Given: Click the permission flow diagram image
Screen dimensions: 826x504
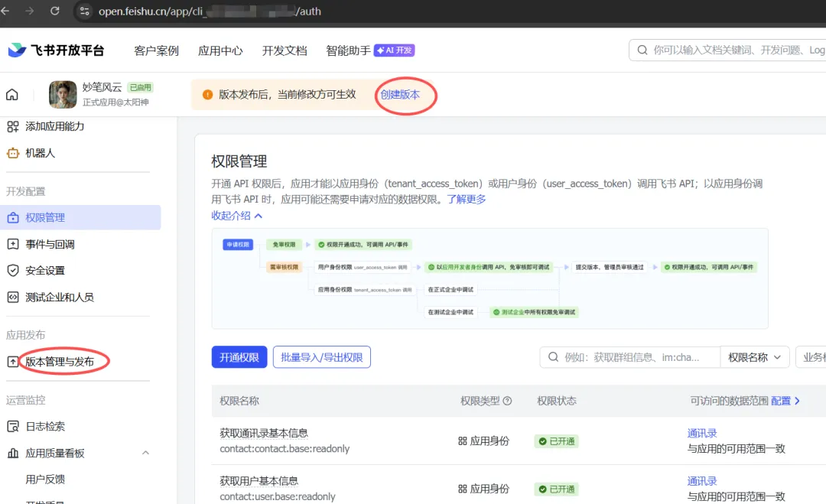Looking at the screenshot, I should [x=490, y=278].
